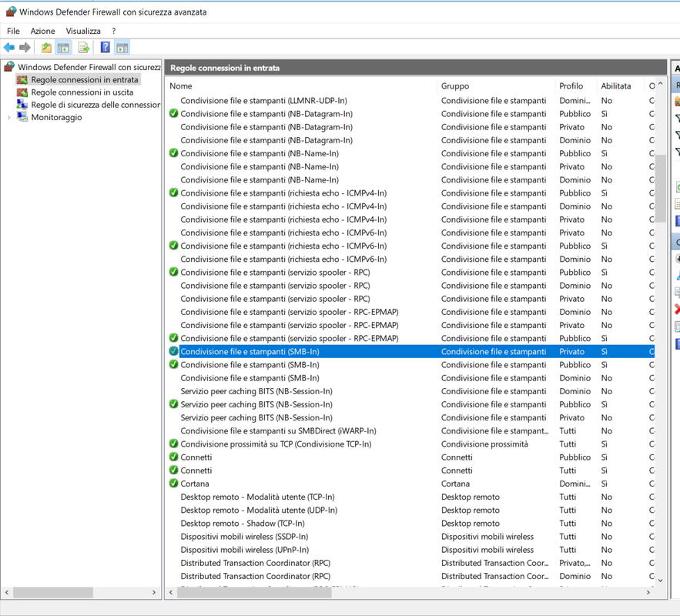Expand the Monitoraggio tree node

[9, 118]
